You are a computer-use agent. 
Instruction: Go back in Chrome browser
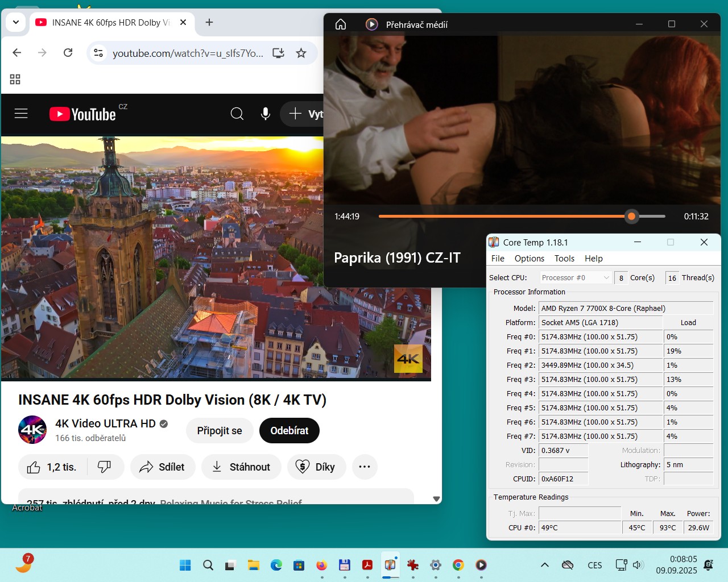point(17,53)
